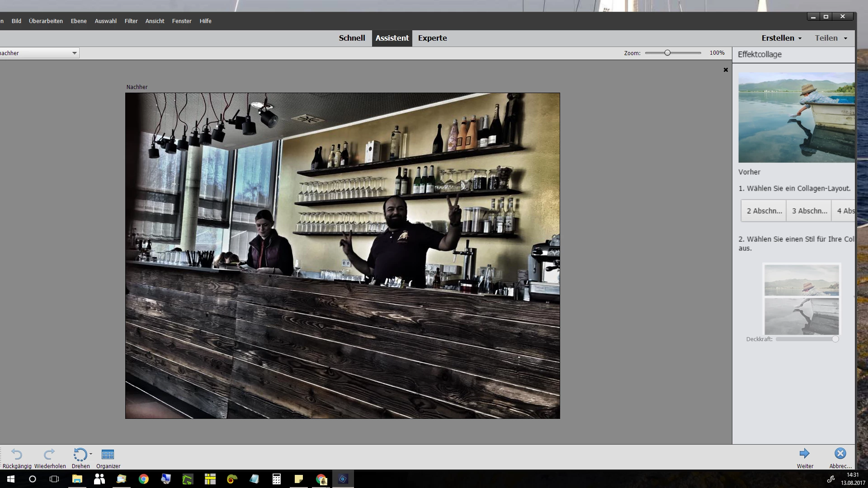This screenshot has width=868, height=488.
Task: Close the image view with the X
Action: tap(726, 70)
